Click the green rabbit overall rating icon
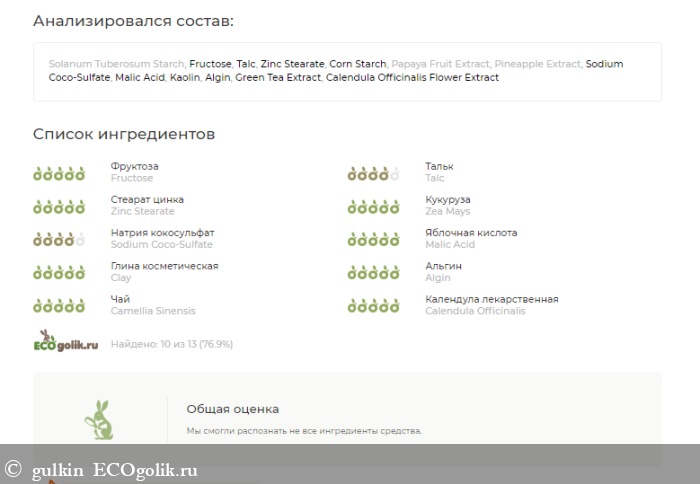 (x=98, y=420)
